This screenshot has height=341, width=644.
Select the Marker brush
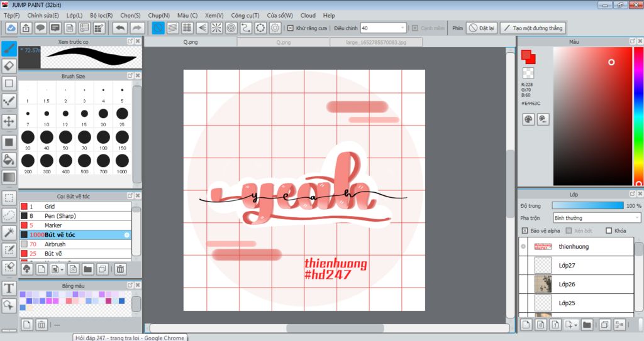coord(75,225)
